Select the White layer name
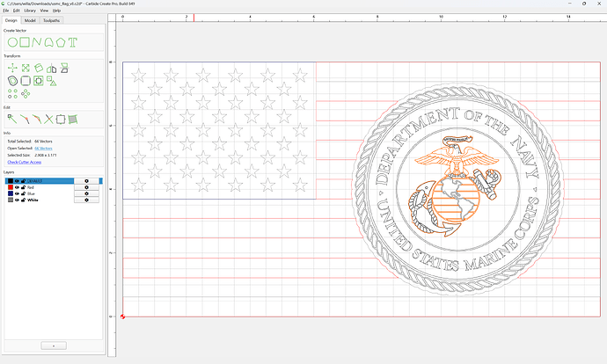 pyautogui.click(x=33, y=200)
